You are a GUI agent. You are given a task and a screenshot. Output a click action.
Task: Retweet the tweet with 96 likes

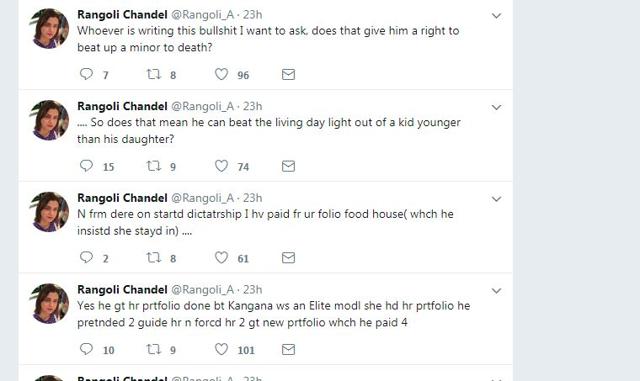point(153,74)
